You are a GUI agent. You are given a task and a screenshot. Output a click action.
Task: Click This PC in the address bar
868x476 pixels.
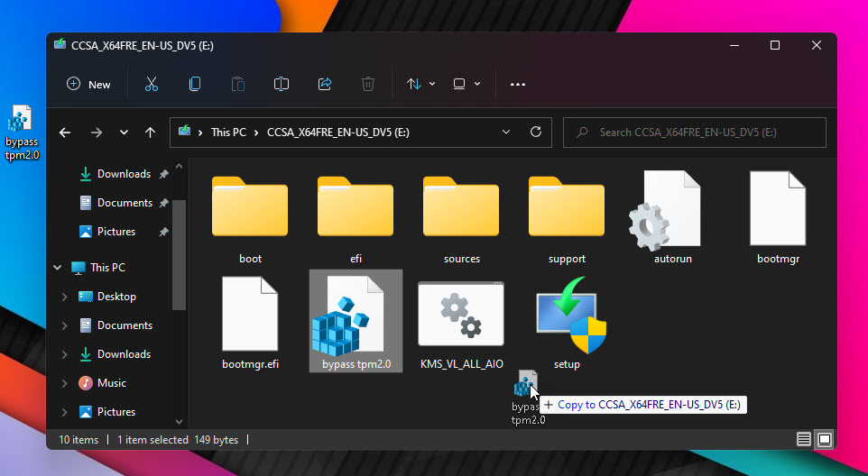coord(228,133)
